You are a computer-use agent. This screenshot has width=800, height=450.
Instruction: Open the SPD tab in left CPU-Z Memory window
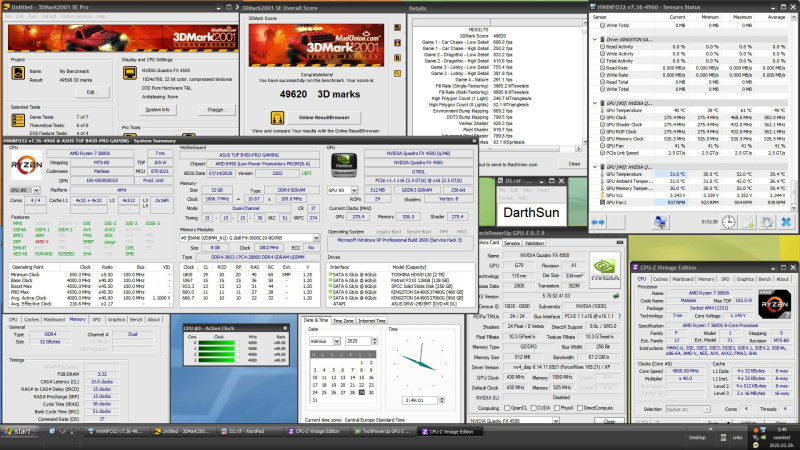(x=96, y=319)
